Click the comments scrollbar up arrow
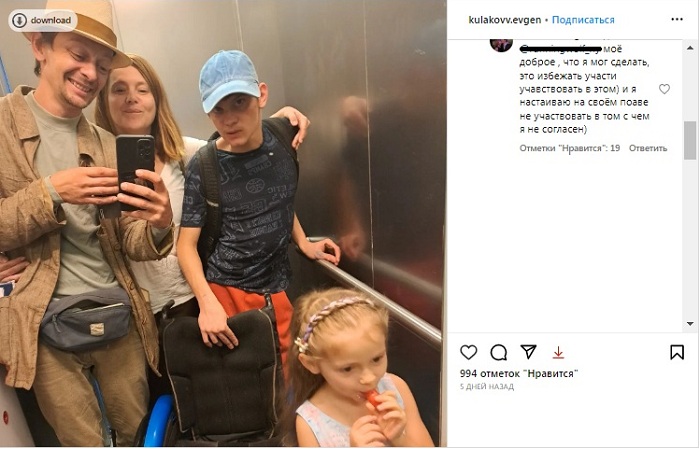Viewport: 700px width, 449px height. click(690, 48)
